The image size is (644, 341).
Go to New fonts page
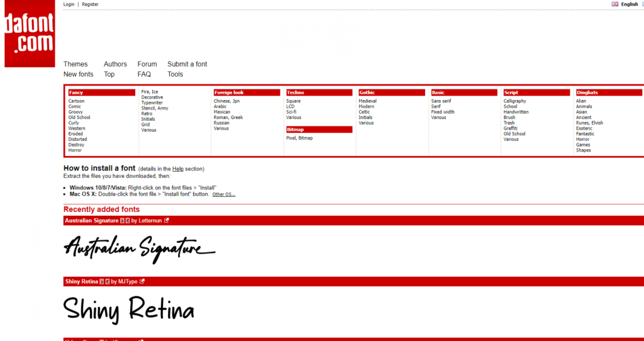point(79,74)
